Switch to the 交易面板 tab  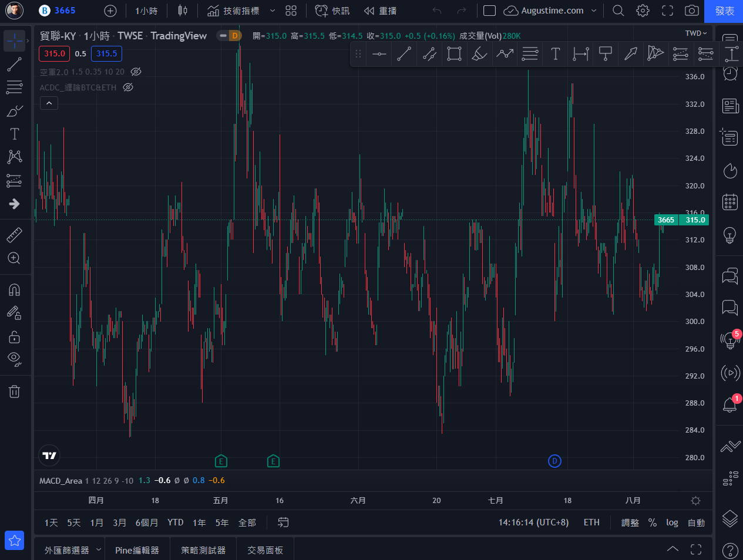coord(265,550)
